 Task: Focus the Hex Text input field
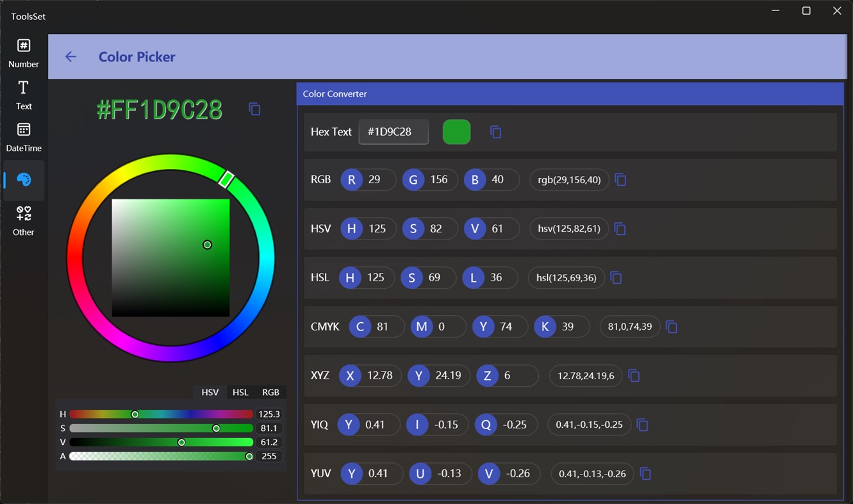393,132
